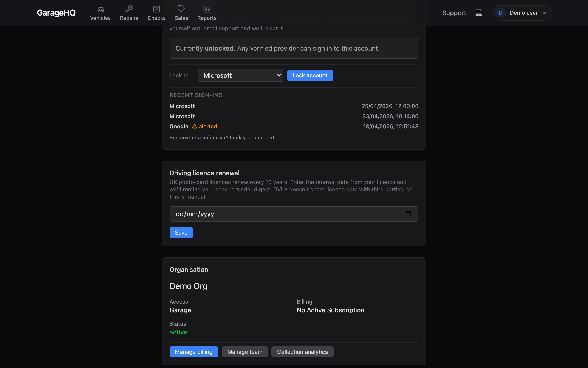Screen dimensions: 588x368
Task: Open the Vehicles car icon
Action: point(100,9)
